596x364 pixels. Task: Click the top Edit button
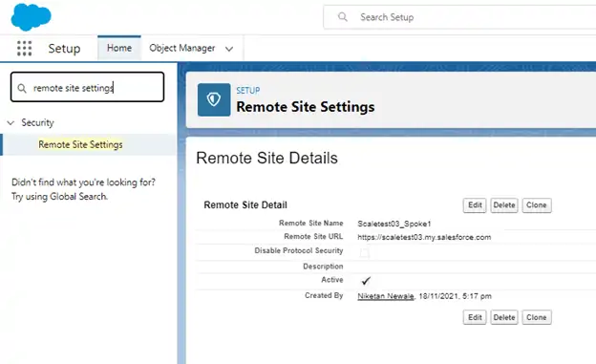(475, 205)
